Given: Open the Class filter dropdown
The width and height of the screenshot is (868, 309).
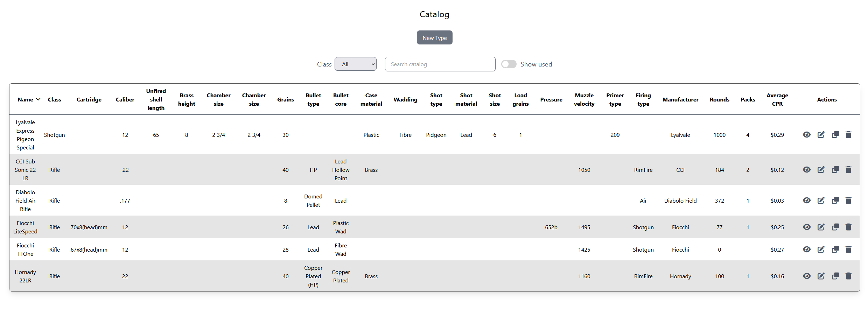Looking at the screenshot, I should tap(355, 64).
